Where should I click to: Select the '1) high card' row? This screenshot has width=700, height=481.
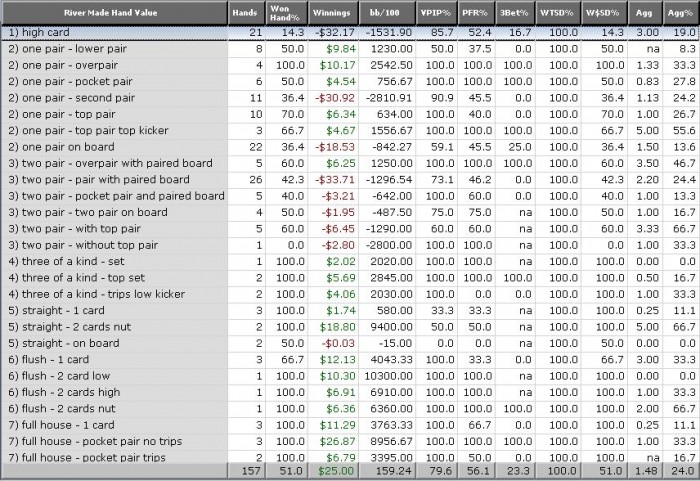(x=350, y=33)
